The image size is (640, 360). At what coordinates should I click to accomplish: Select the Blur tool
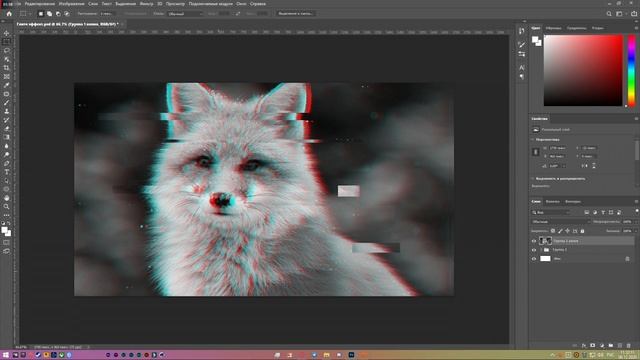click(x=7, y=146)
